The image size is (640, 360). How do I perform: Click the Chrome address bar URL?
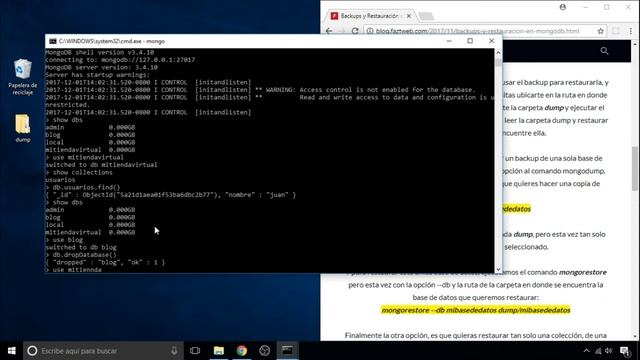pyautogui.click(x=477, y=31)
